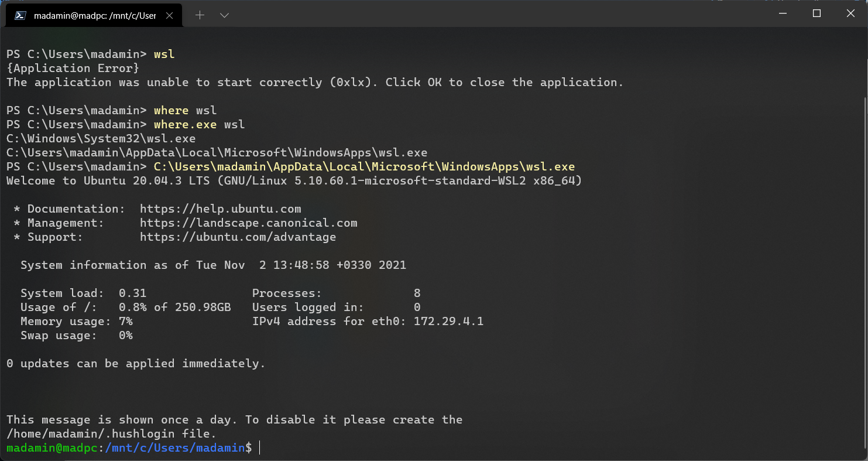Click the maximize icon
The height and width of the screenshot is (461, 868).
816,13
